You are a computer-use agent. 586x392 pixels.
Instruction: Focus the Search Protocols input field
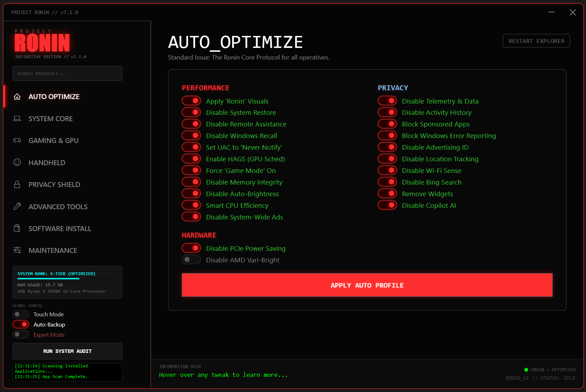[67, 74]
